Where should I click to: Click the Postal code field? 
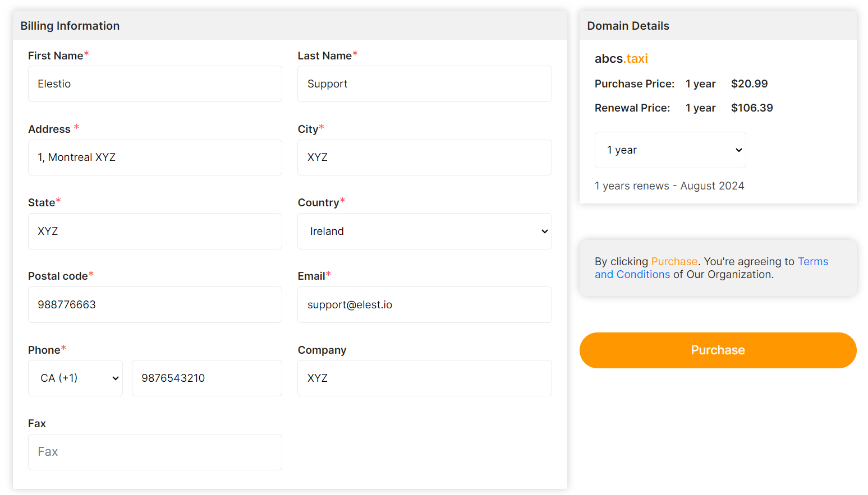coord(155,304)
